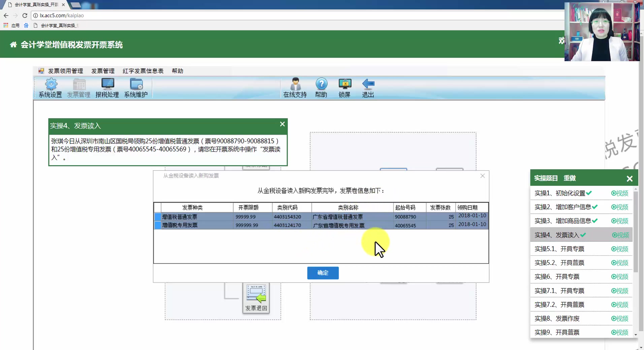Open 在线支持 online support
The height and width of the screenshot is (350, 644).
294,88
